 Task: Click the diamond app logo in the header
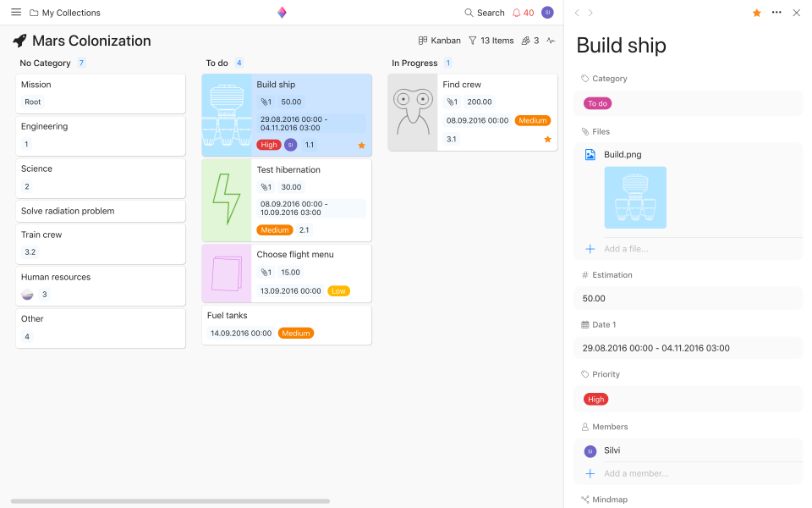pyautogui.click(x=281, y=12)
